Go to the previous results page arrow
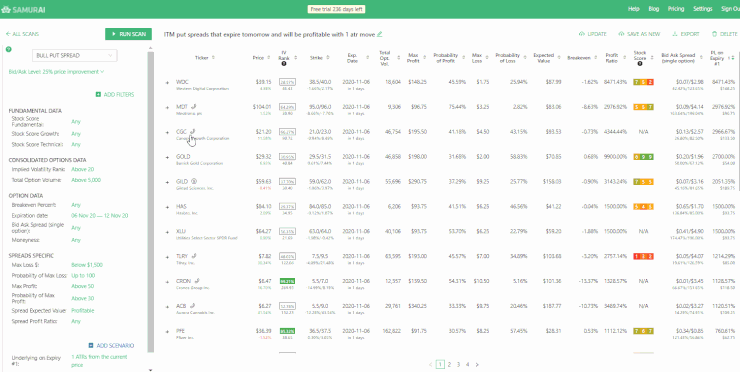Screen dimensions: 740x372 click(430, 364)
